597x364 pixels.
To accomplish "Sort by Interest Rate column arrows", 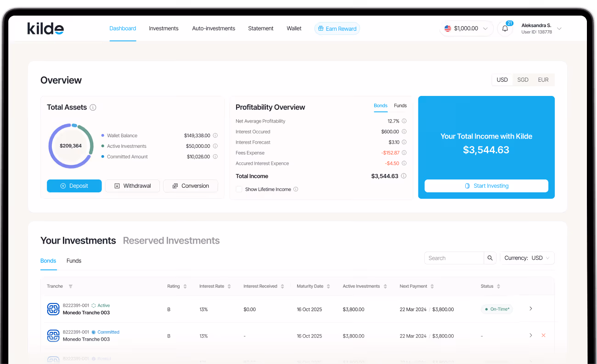I will 229,286.
